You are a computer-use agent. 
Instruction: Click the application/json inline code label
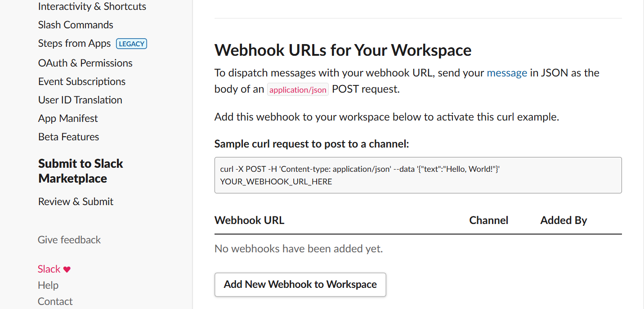298,90
